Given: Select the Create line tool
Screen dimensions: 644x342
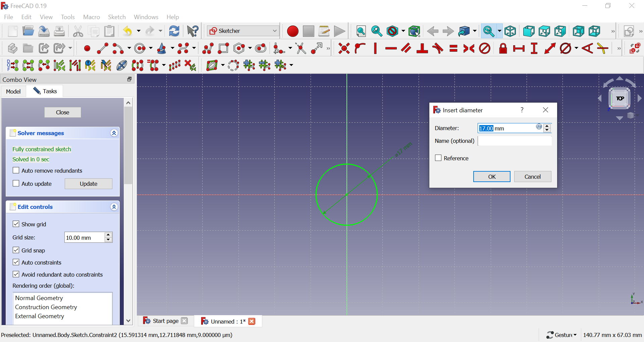Looking at the screenshot, I should [x=102, y=49].
